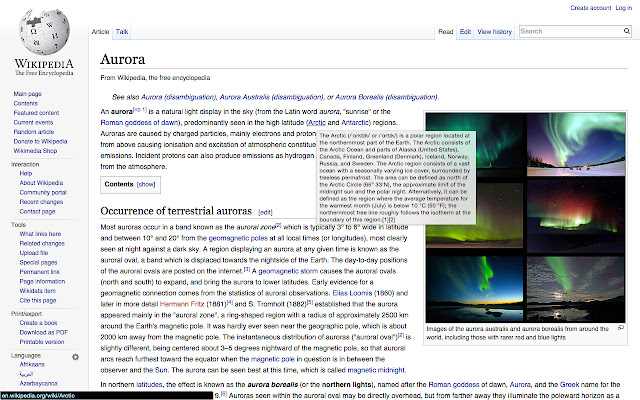Image resolution: width=640 pixels, height=400 pixels.
Task: Open About Wikipedia link
Action: 41,182
